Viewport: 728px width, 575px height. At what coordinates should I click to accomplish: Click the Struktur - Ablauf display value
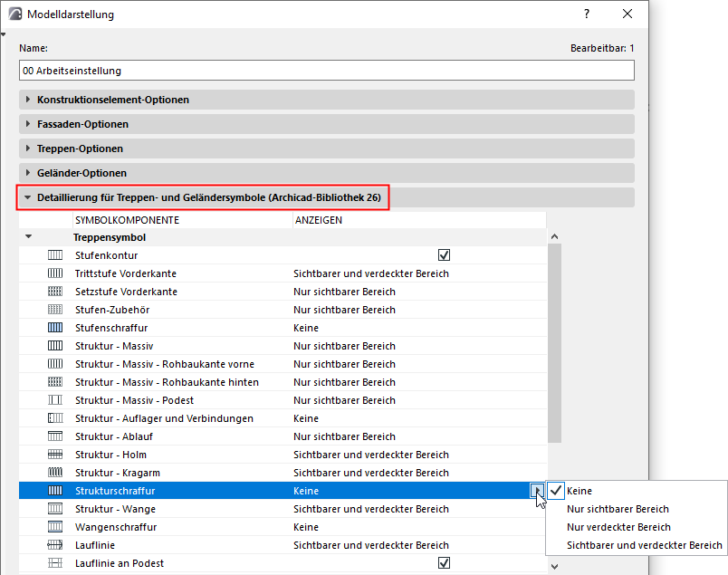(x=344, y=436)
